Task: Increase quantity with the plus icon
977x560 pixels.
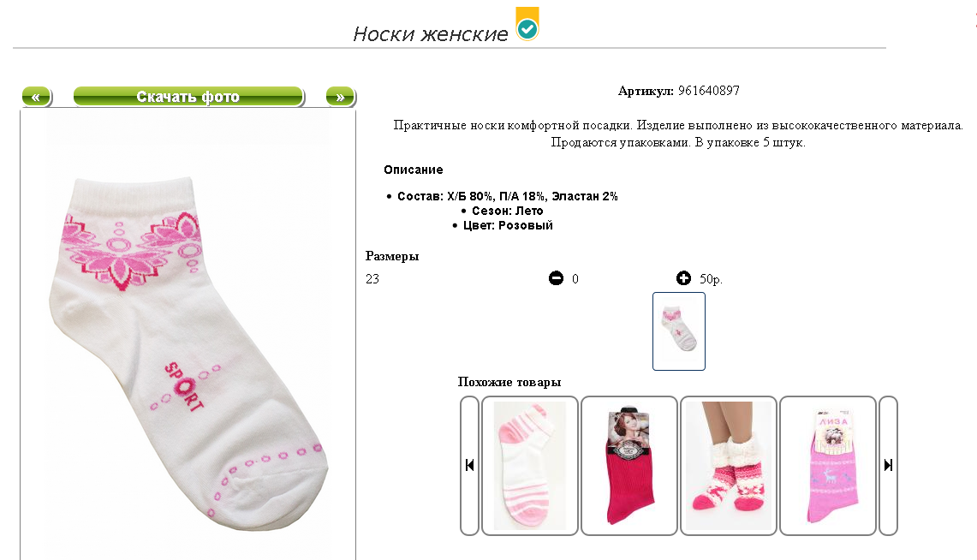Action: click(683, 278)
